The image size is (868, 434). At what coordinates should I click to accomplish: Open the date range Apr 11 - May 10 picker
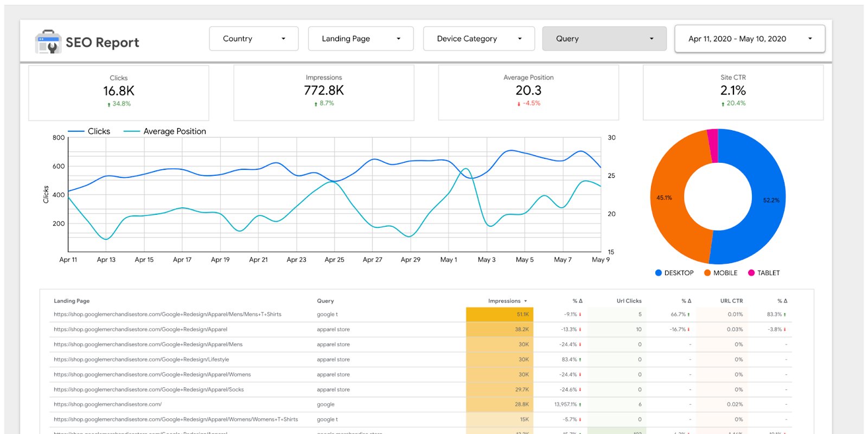(750, 39)
